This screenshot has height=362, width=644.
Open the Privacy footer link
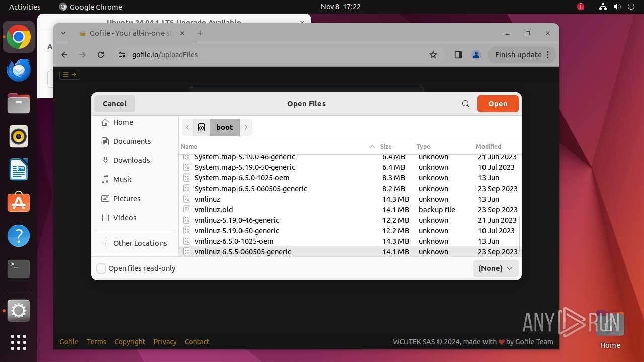165,342
